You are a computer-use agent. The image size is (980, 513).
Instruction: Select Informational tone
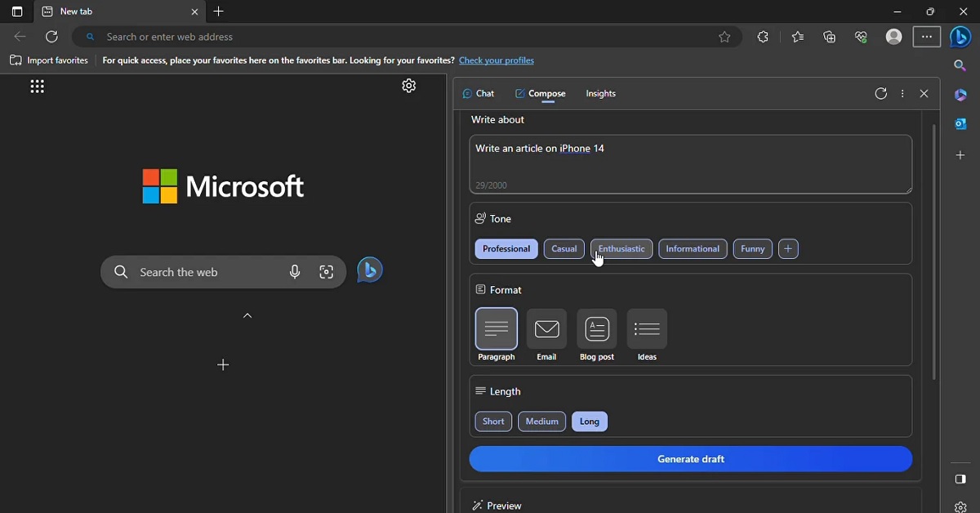[x=693, y=249]
